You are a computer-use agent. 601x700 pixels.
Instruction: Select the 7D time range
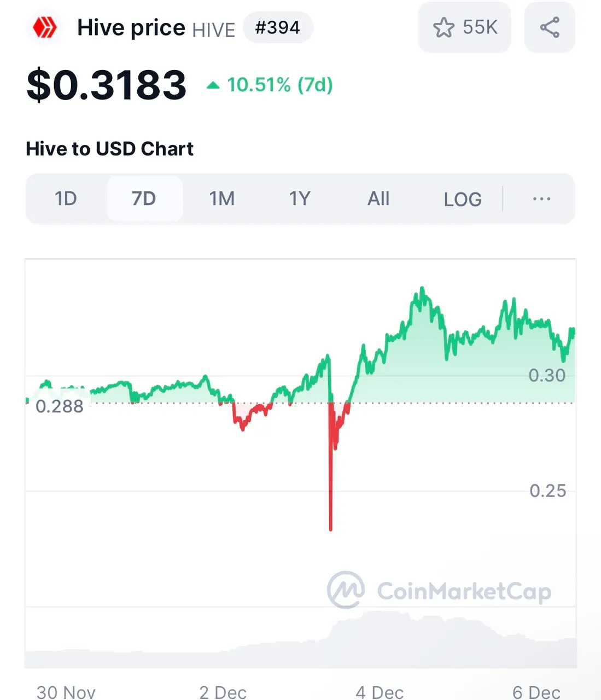tap(144, 199)
